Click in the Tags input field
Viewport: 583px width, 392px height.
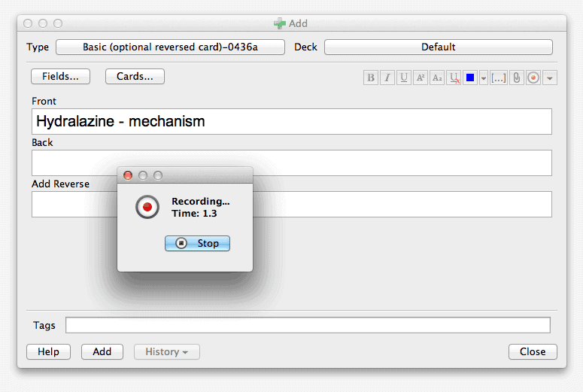[x=308, y=325]
